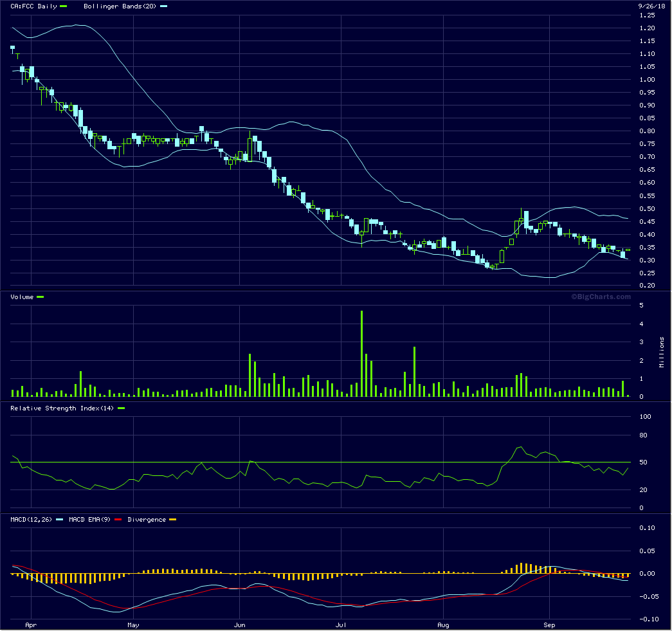Click the red MACD EMA(9) legend swatch
672x631 pixels.
point(118,520)
